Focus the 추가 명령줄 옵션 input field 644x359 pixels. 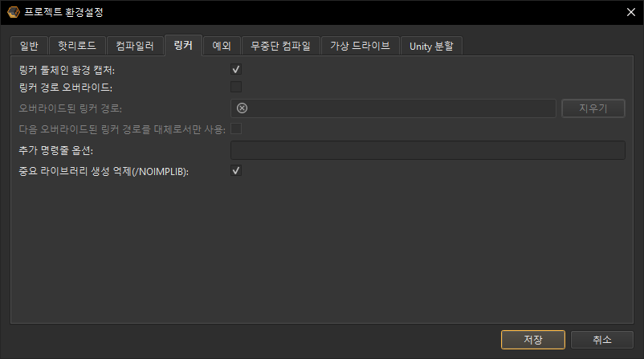tap(428, 150)
